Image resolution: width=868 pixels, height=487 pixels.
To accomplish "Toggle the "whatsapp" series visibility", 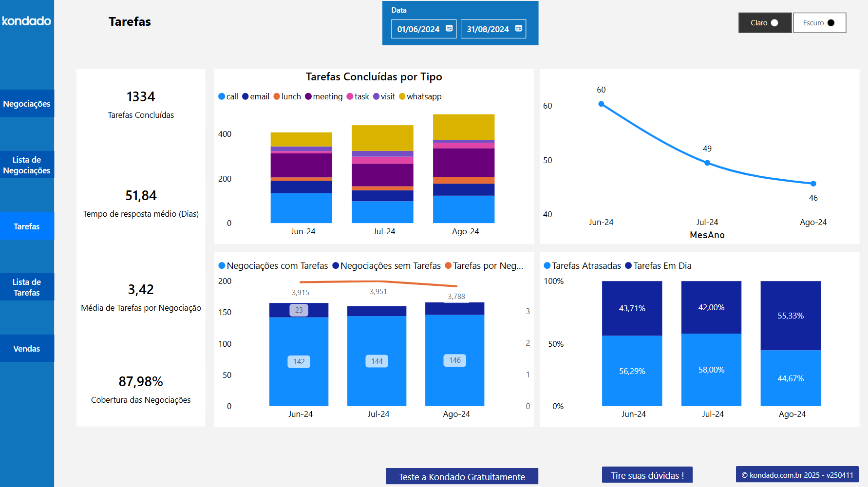I will [x=401, y=96].
